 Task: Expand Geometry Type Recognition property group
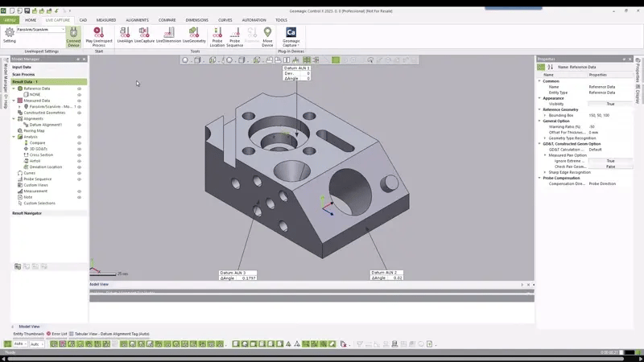[x=545, y=138]
